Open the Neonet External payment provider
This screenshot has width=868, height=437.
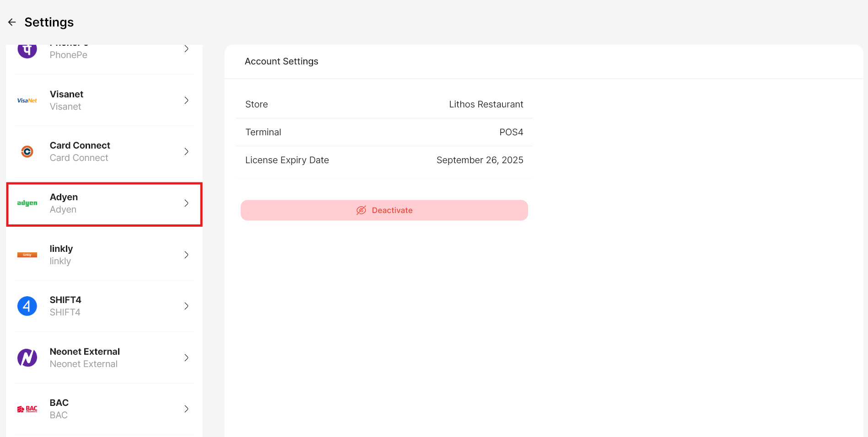tap(104, 357)
